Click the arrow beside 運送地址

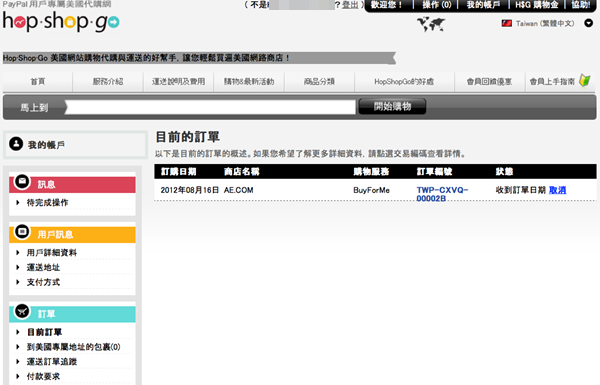18,267
